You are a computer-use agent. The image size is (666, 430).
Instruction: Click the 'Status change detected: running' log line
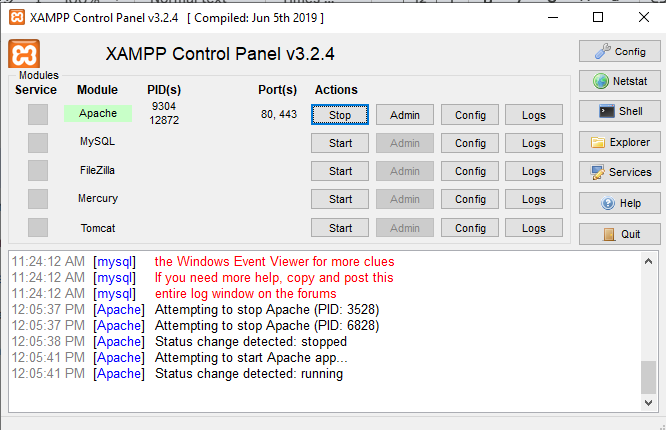click(249, 374)
